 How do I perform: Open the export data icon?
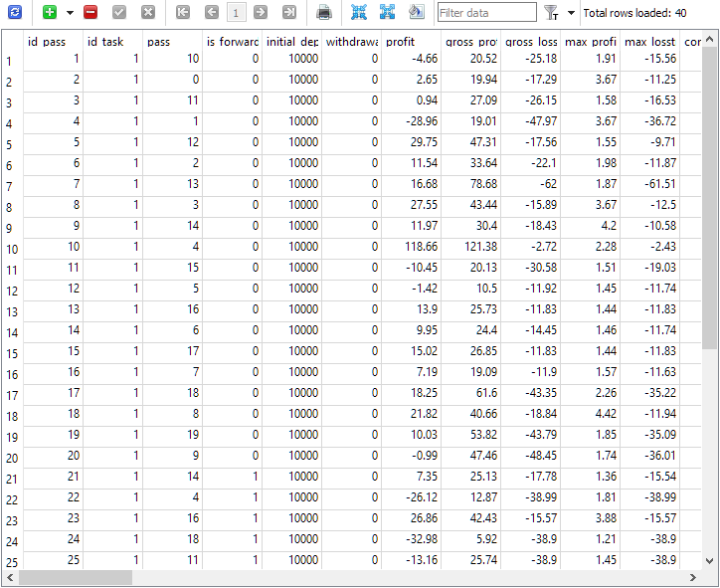point(416,12)
